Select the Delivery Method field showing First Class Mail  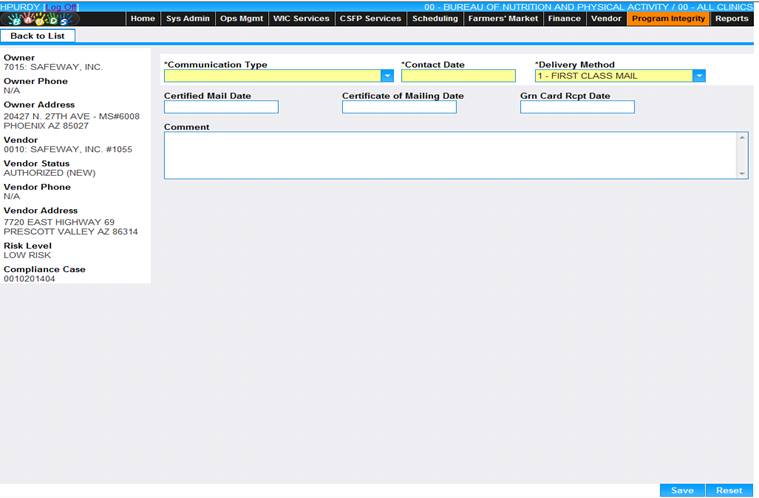[620, 76]
